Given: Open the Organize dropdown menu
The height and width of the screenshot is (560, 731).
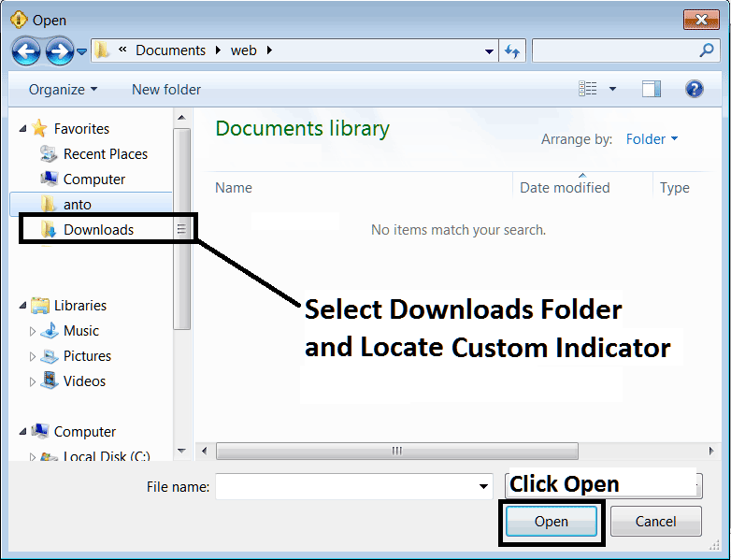Looking at the screenshot, I should pos(63,90).
